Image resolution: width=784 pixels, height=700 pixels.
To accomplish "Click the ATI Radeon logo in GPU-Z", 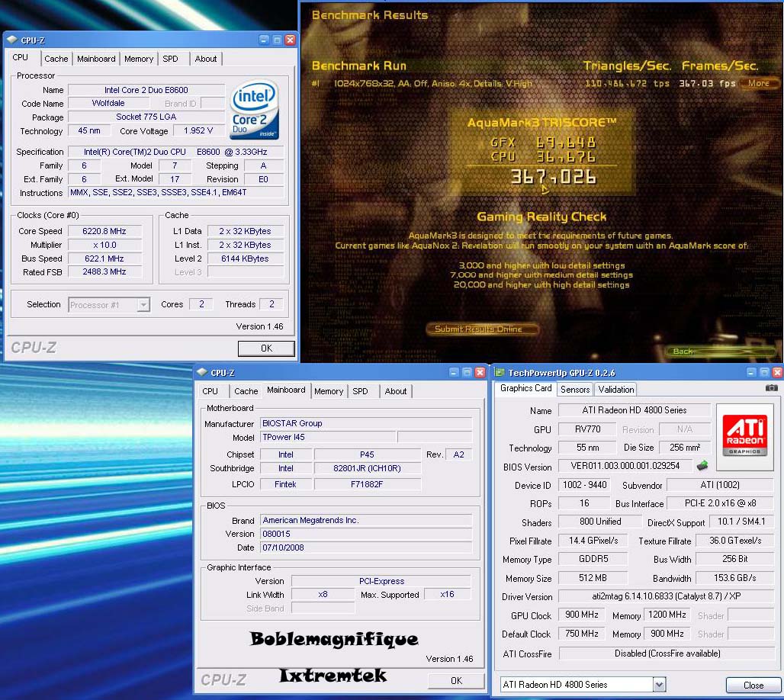I will pyautogui.click(x=744, y=437).
